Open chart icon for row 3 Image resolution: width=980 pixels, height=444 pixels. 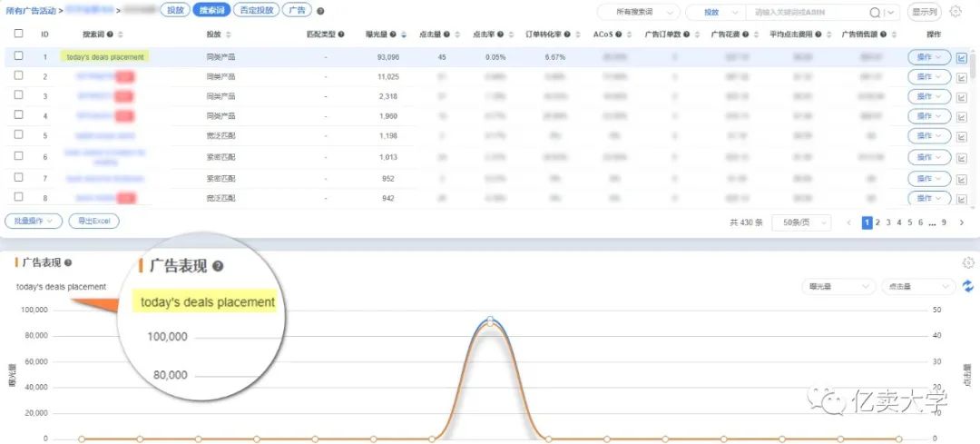pyautogui.click(x=962, y=97)
